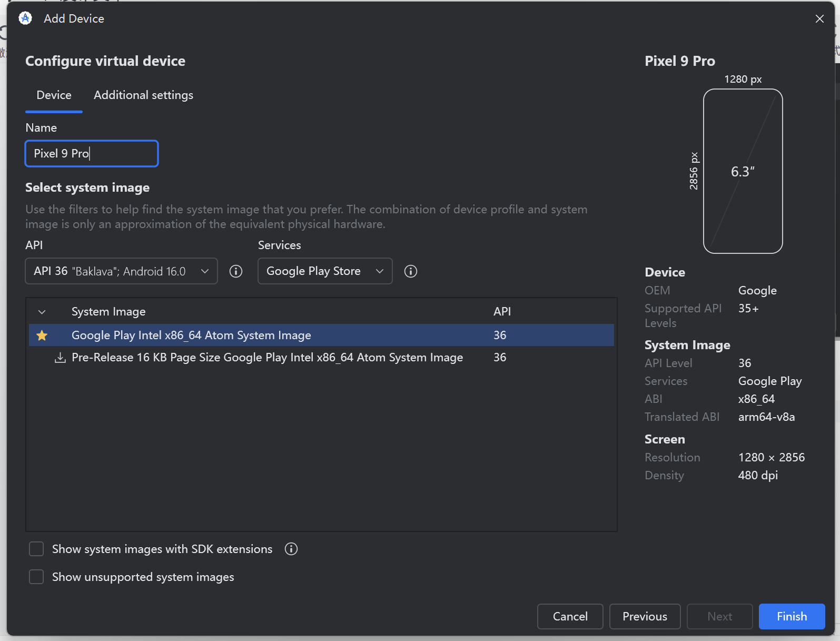The height and width of the screenshot is (641, 840).
Task: Select Pre-Release 16 KB Page Size image row
Action: pyautogui.click(x=267, y=358)
